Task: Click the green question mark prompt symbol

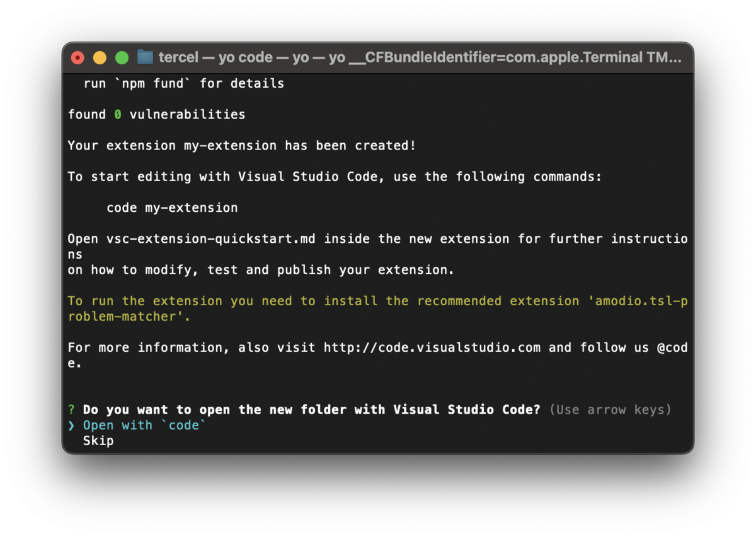Action: click(x=71, y=410)
